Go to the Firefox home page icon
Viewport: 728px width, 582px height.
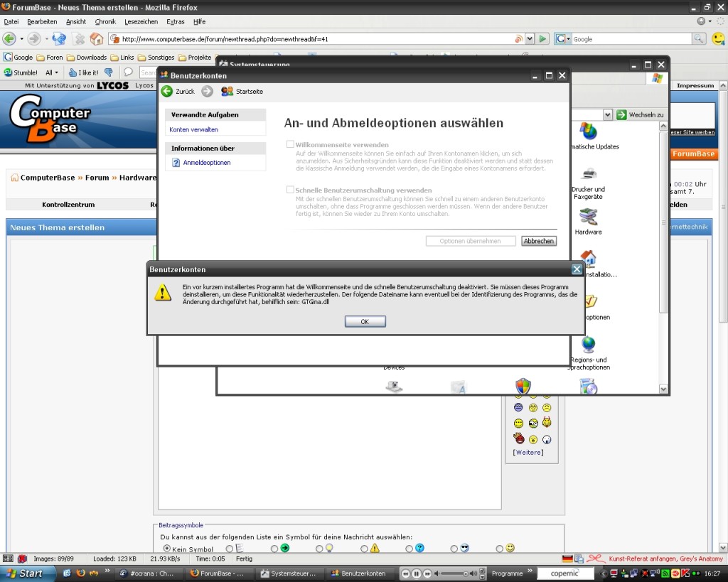point(97,39)
